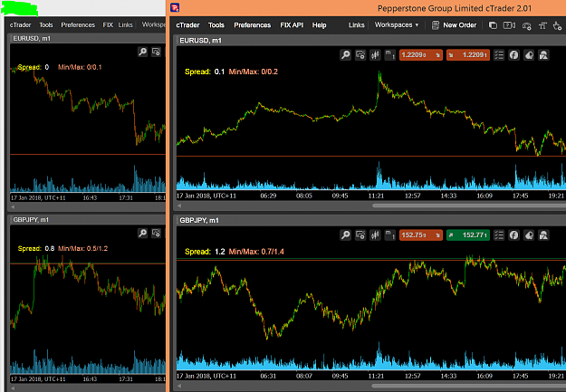
Task: Click the 1.22090 sell price button
Action: pyautogui.click(x=421, y=55)
